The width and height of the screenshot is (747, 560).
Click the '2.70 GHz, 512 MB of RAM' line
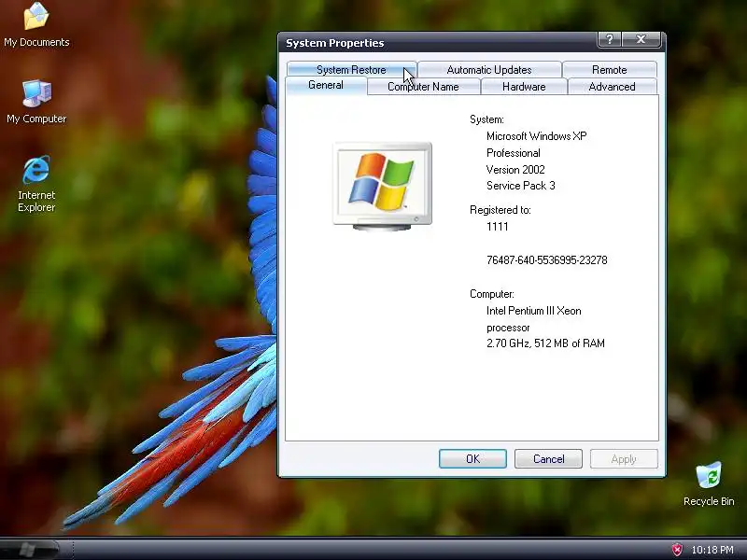click(545, 343)
